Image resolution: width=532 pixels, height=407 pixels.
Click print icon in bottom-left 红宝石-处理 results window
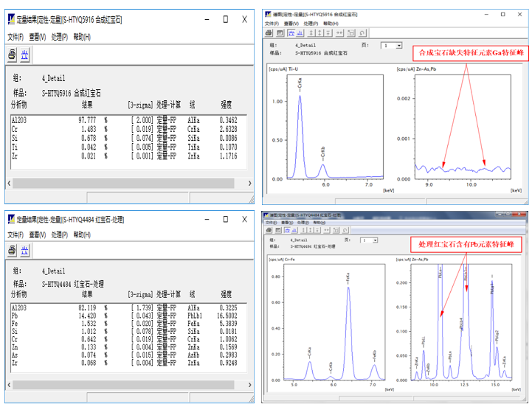[x=13, y=252]
